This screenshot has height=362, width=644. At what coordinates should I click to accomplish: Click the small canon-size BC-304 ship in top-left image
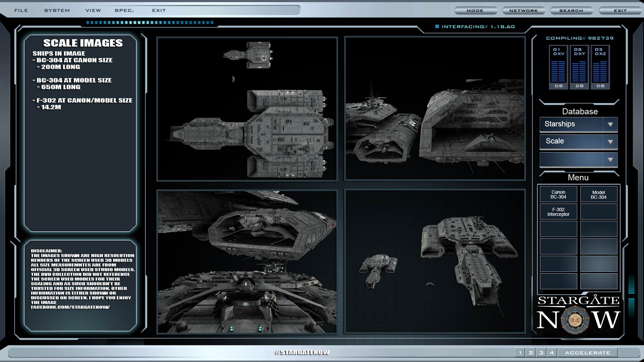click(248, 55)
